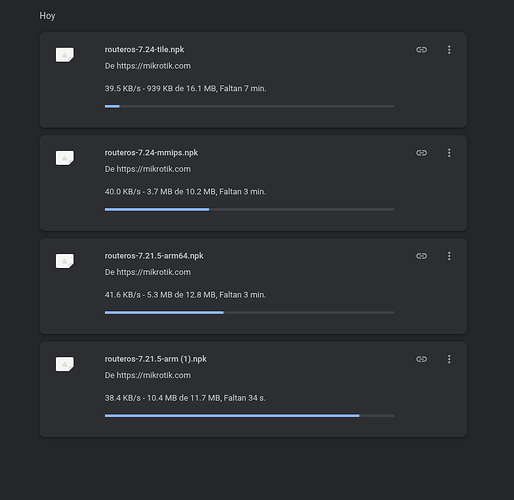Click the routeros-7.24-tile.npk file name
This screenshot has width=514, height=500.
(144, 49)
